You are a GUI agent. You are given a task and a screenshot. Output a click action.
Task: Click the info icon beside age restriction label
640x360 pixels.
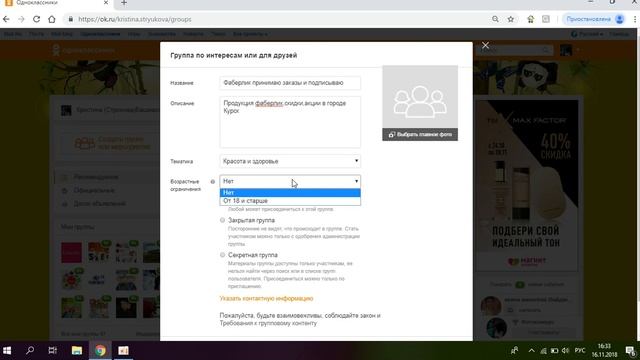[x=213, y=182]
